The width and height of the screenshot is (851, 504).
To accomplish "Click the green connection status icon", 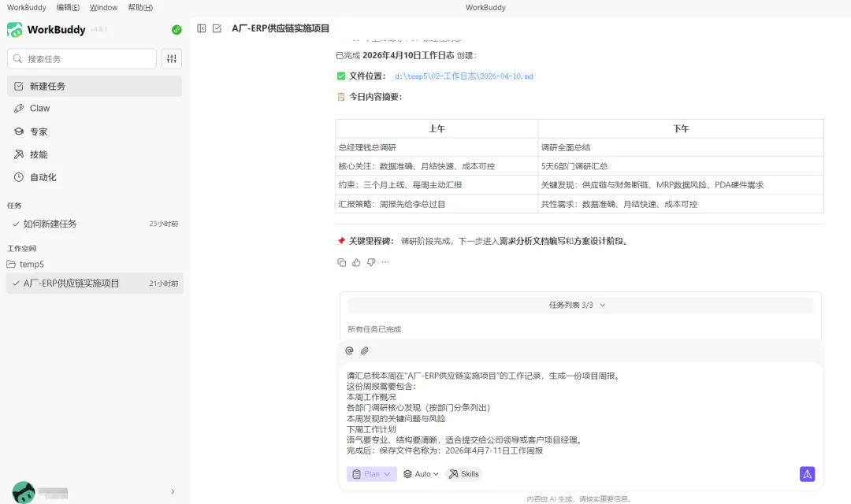I will coord(177,30).
